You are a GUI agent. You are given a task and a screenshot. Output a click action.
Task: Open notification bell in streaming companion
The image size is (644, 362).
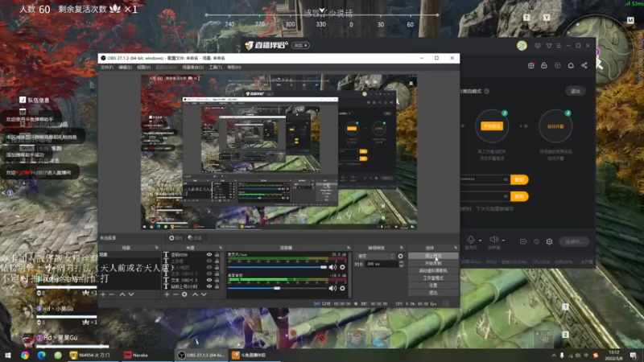(571, 66)
